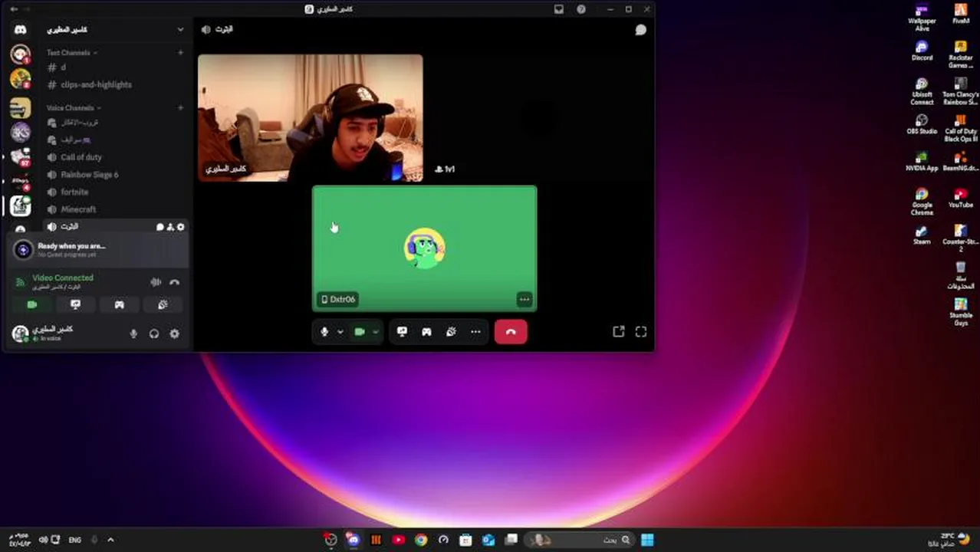Mute microphone in the user panel
This screenshot has height=552, width=980.
tap(133, 334)
